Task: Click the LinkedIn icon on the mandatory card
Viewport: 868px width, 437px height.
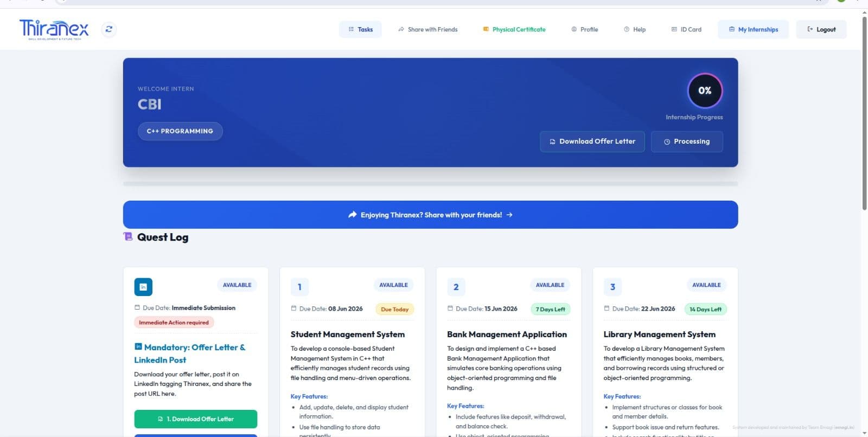Action: pyautogui.click(x=143, y=287)
